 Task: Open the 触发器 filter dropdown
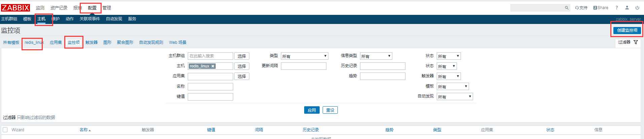(x=449, y=76)
